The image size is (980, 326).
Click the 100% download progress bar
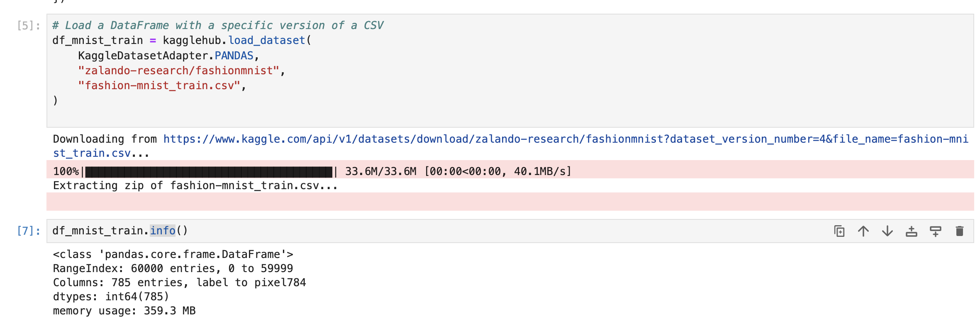tap(209, 171)
